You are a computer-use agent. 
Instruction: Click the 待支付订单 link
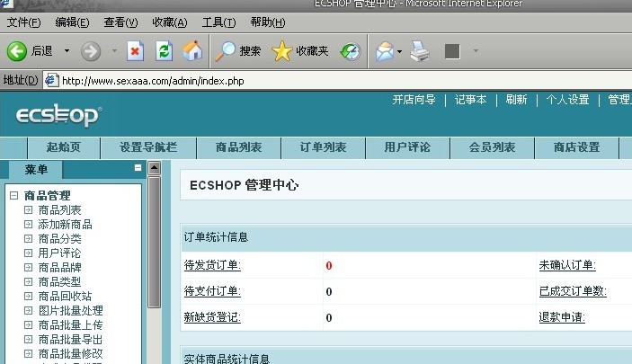pyautogui.click(x=212, y=291)
